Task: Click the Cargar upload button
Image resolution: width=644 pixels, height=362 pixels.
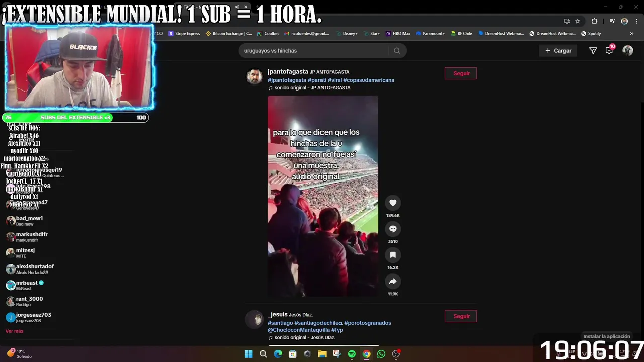Action: [558, 51]
